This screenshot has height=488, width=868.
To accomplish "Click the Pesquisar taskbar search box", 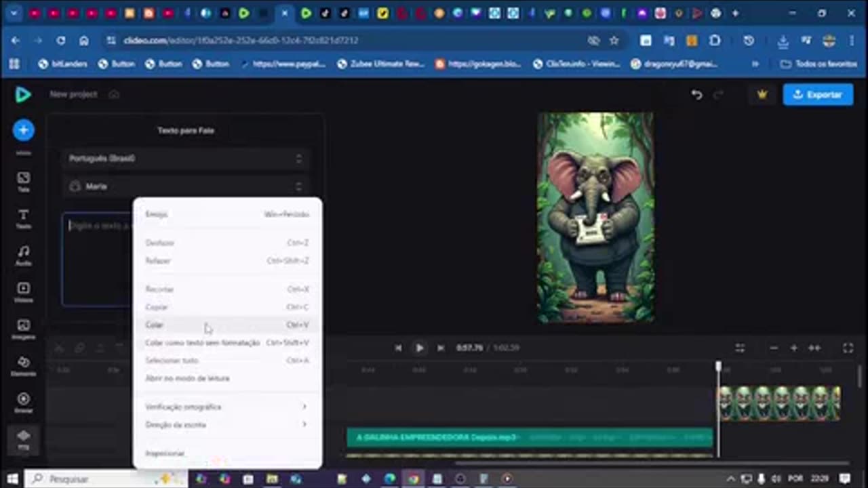I will point(106,479).
